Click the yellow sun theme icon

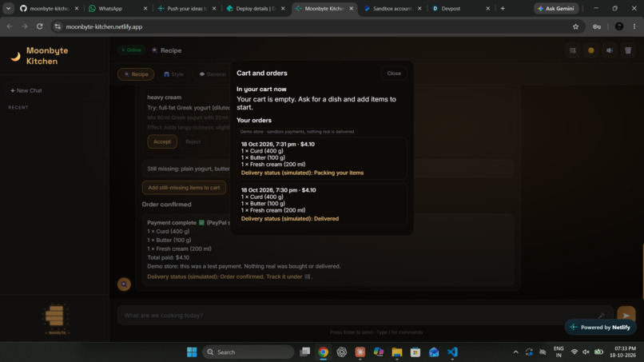591,50
